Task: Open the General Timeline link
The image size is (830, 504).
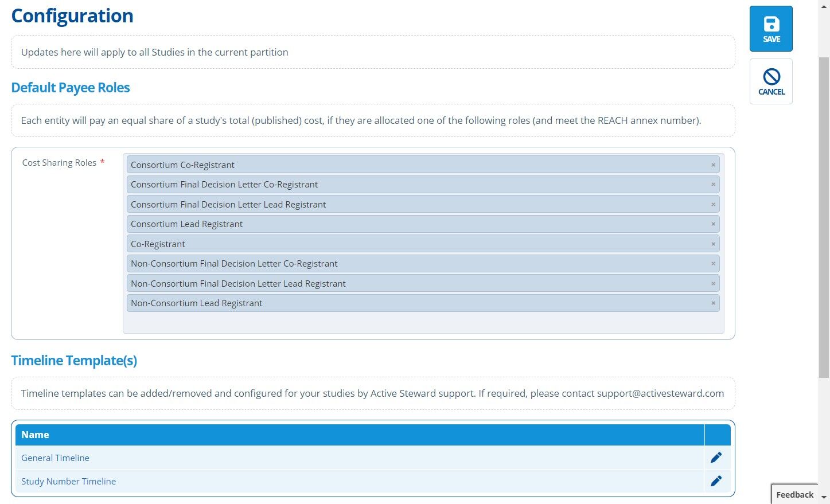Action: pos(55,458)
